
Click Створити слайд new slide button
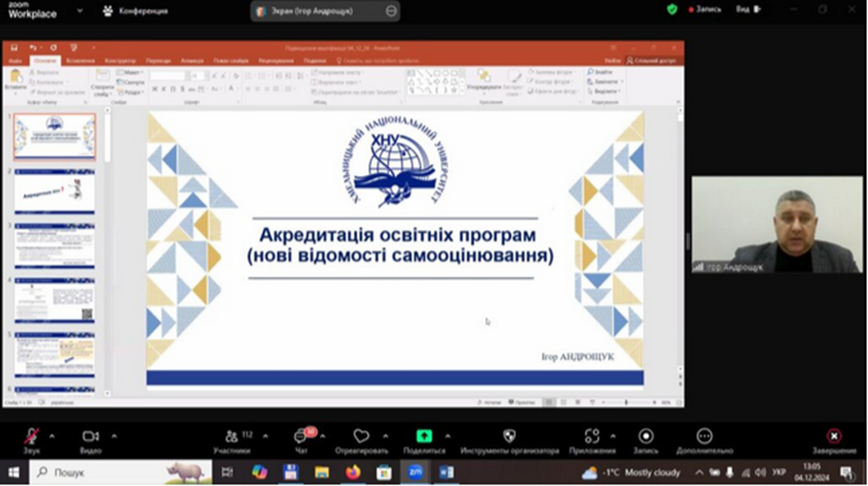point(102,83)
